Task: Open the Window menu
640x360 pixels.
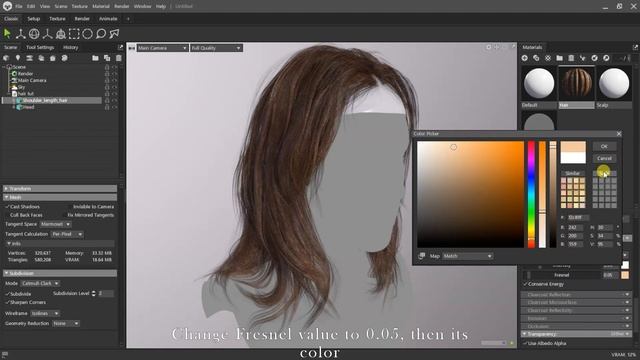Action: tap(142, 7)
